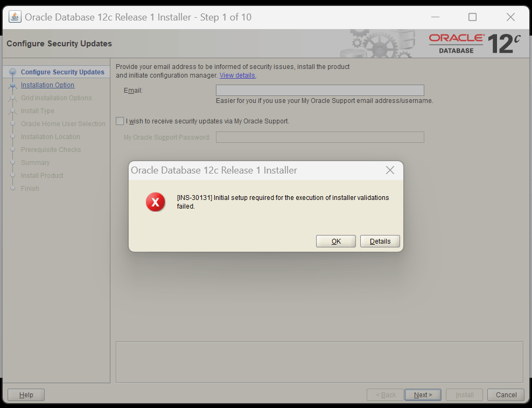Click the red error X icon
532x408 pixels.
(x=156, y=202)
